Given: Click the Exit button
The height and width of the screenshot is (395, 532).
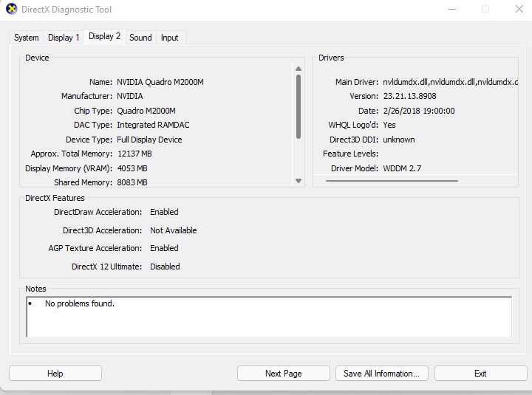Looking at the screenshot, I should pos(480,374).
